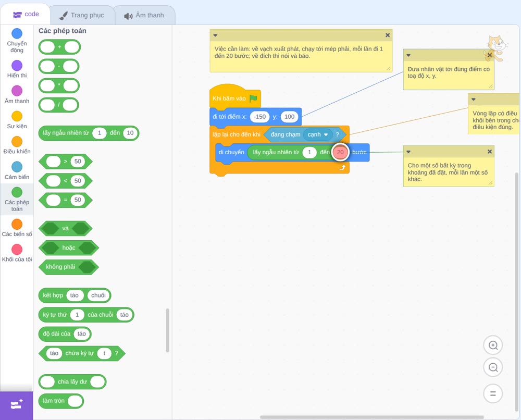Zoom out of the workspace

(493, 367)
